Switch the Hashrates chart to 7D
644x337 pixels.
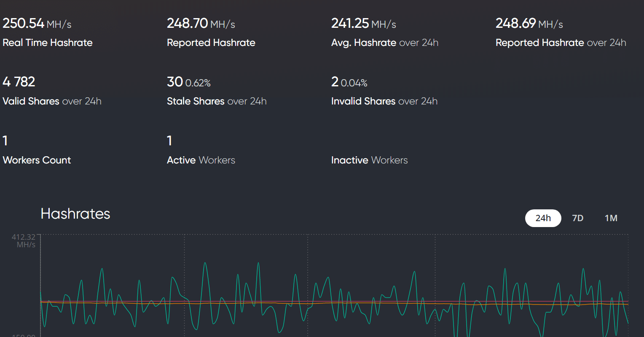(x=577, y=218)
